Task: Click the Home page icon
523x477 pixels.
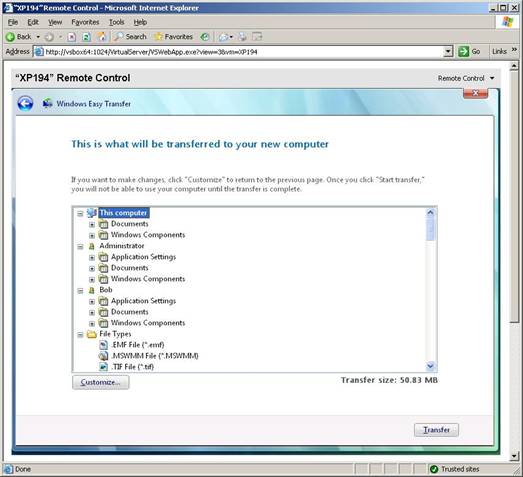Action: [x=101, y=37]
